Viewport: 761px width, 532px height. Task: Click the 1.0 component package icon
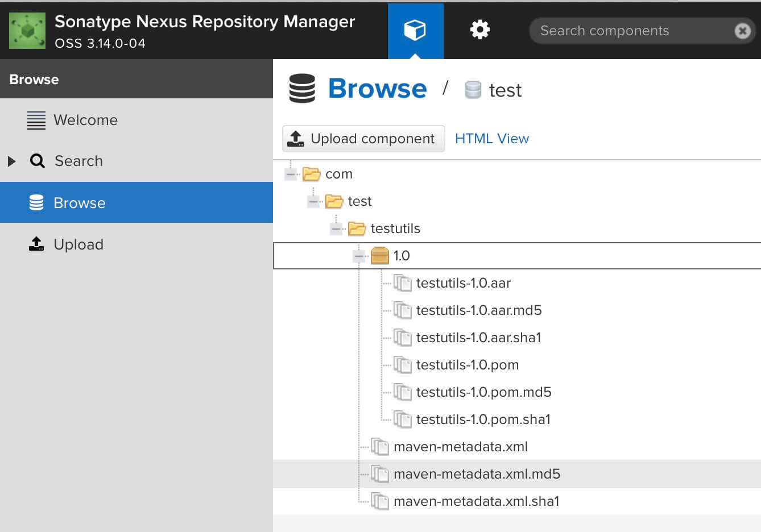(x=379, y=256)
